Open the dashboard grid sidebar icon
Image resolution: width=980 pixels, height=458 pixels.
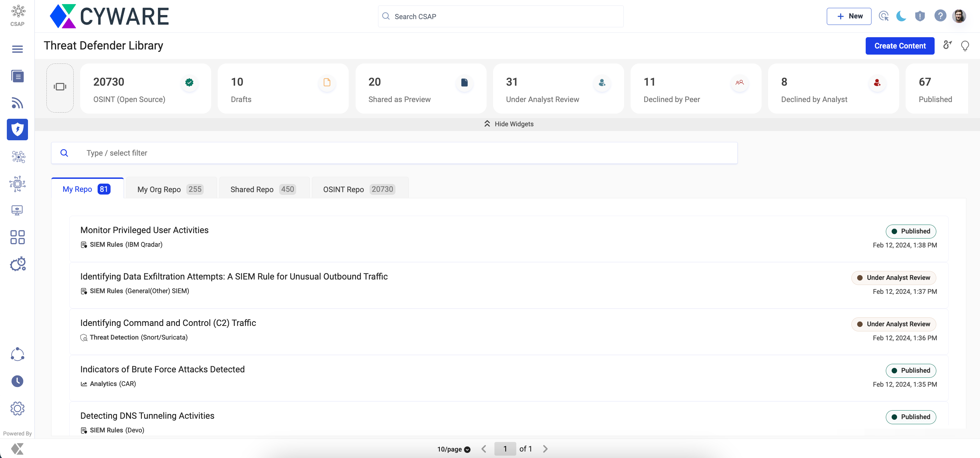coord(17,237)
